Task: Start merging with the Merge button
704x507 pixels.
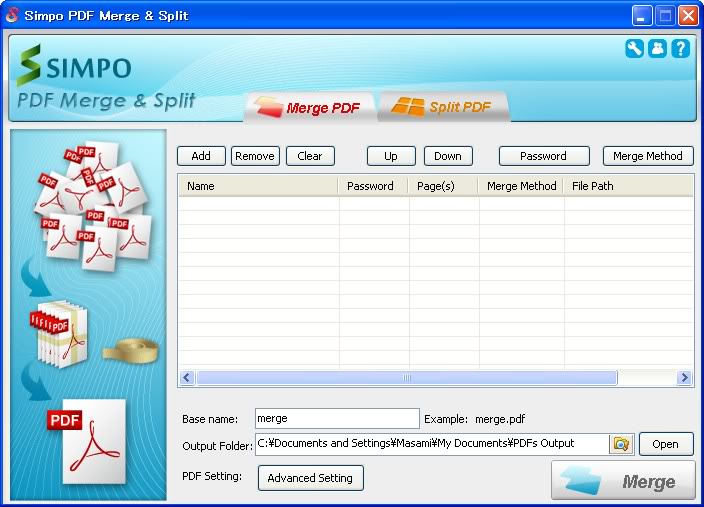Action: coord(623,481)
